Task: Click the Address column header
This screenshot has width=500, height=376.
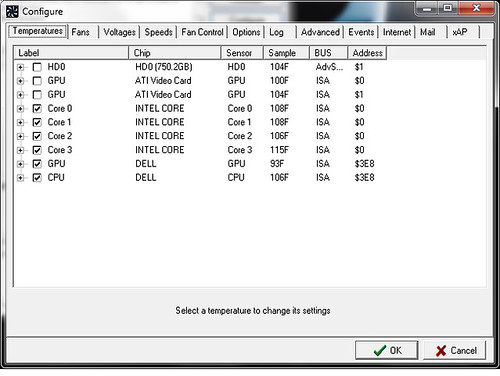Action: pos(367,53)
